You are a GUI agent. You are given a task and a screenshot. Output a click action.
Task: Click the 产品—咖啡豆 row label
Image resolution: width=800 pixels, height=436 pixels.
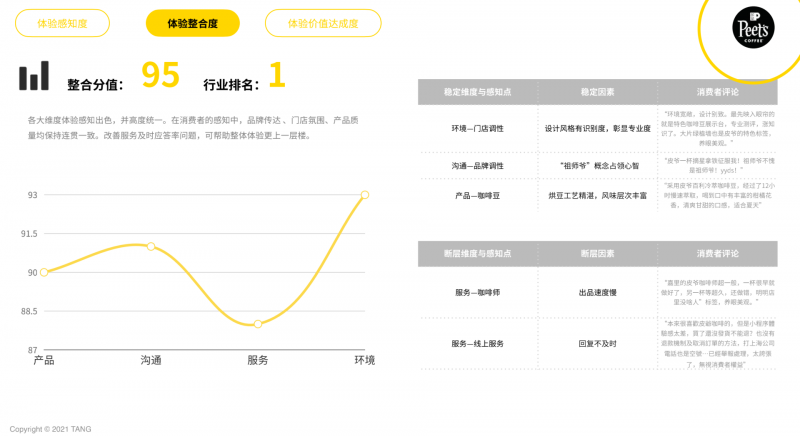tap(477, 196)
